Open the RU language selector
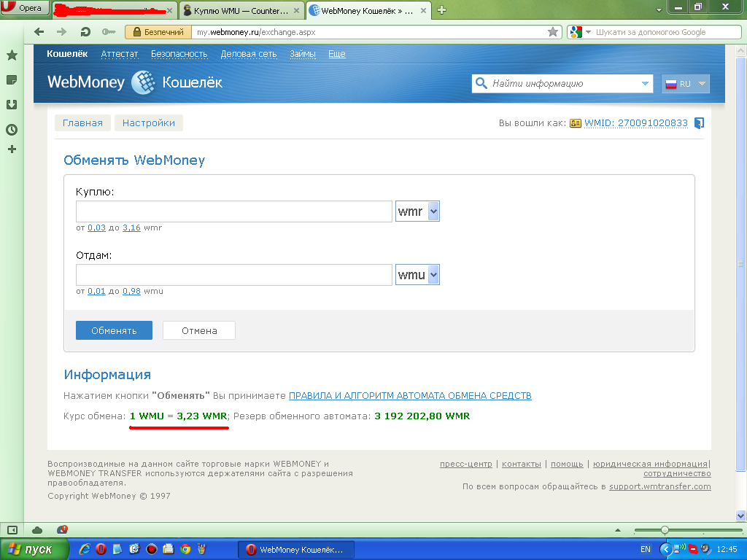747x560 pixels. pos(685,84)
